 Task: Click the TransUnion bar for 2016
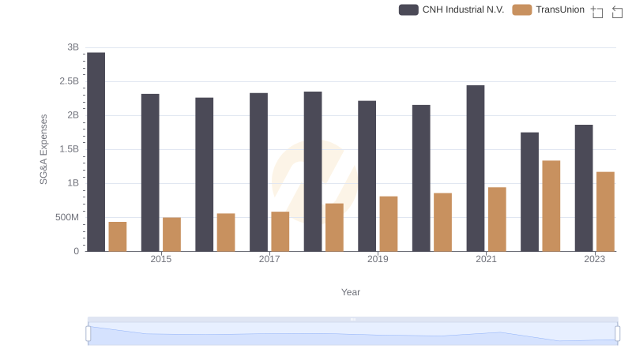[226, 232]
